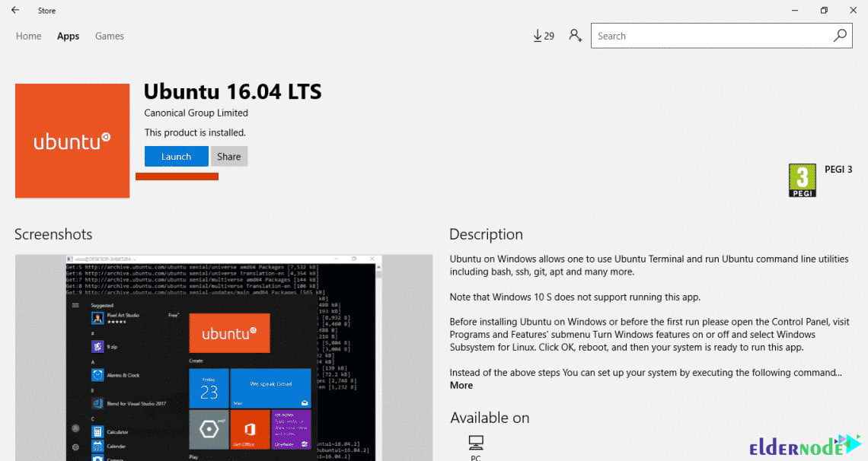
Task: Click the sign-in profile icon
Action: 575,35
